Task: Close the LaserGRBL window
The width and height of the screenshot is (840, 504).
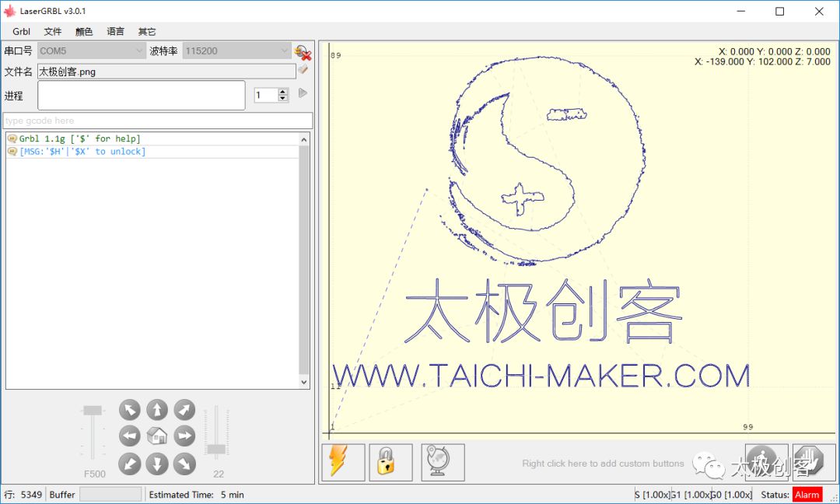Action: 819,11
